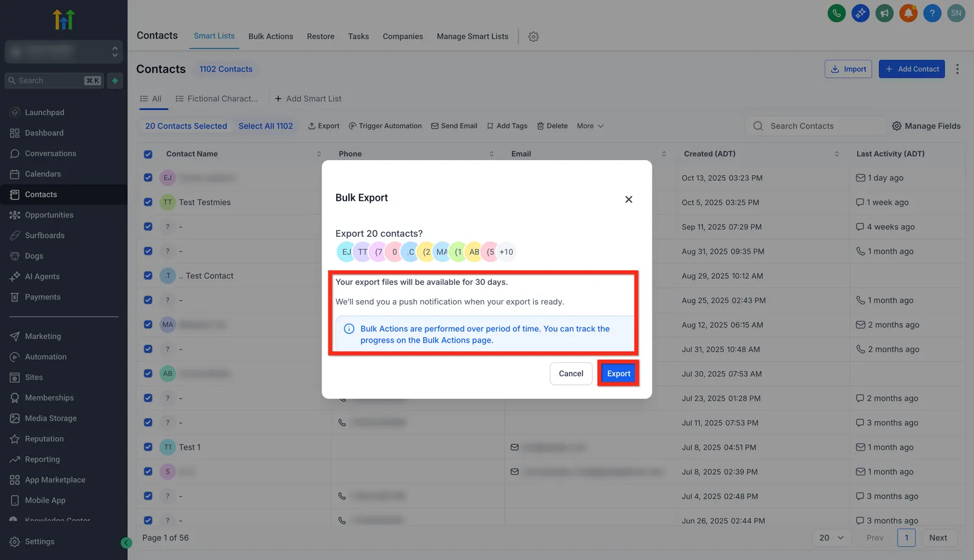This screenshot has width=974, height=560.
Task: Sort by the Phone column arrows
Action: coord(491,154)
